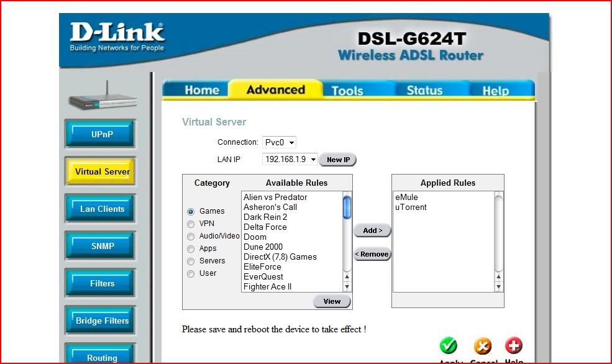Open the Lan Clients sidebar page
The image size is (612, 364).
(x=101, y=209)
